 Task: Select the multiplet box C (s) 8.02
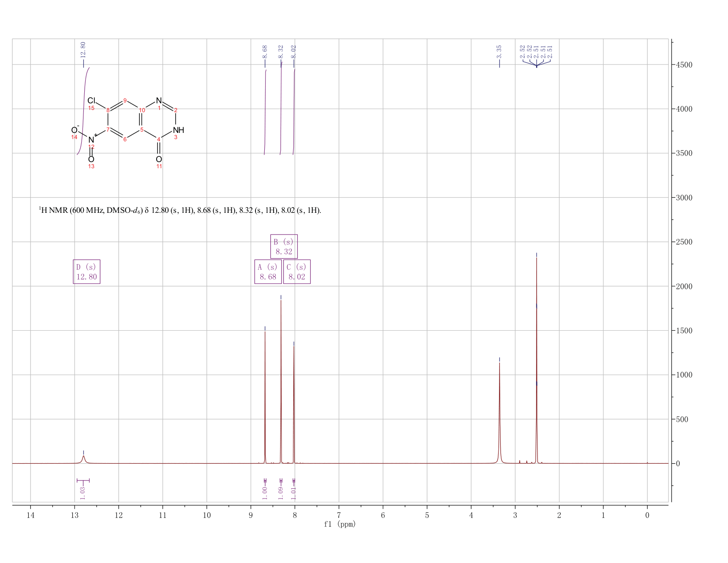296,272
